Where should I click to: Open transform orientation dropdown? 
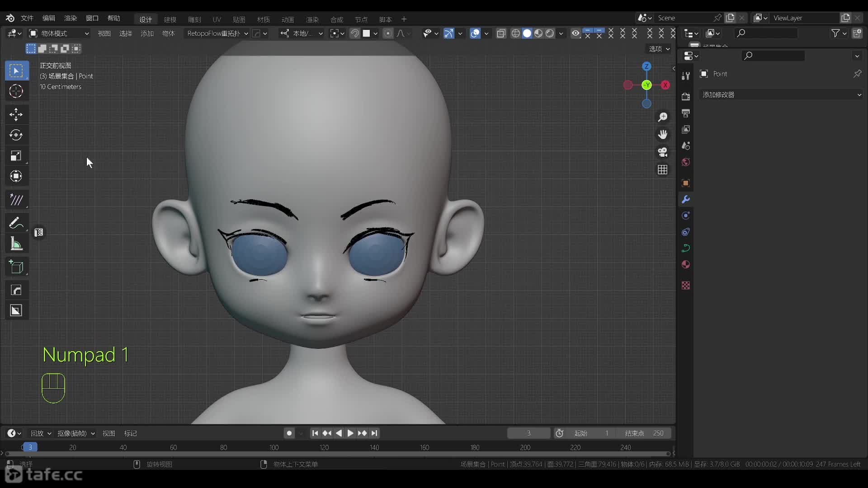301,33
